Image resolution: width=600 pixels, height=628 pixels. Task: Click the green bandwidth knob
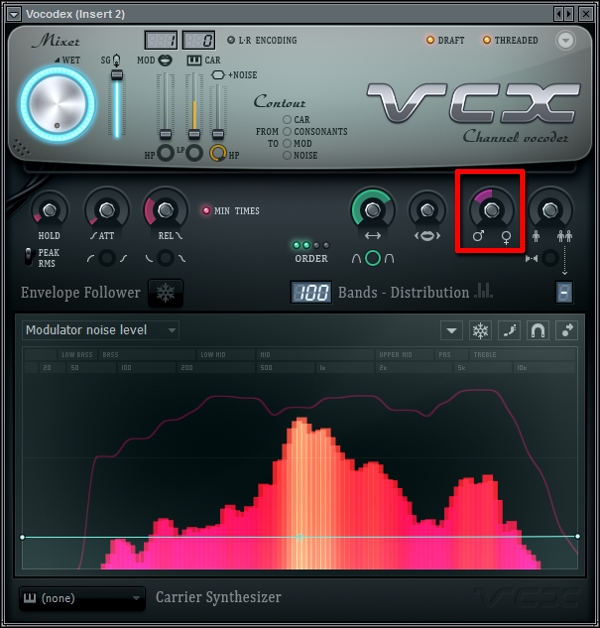(373, 210)
